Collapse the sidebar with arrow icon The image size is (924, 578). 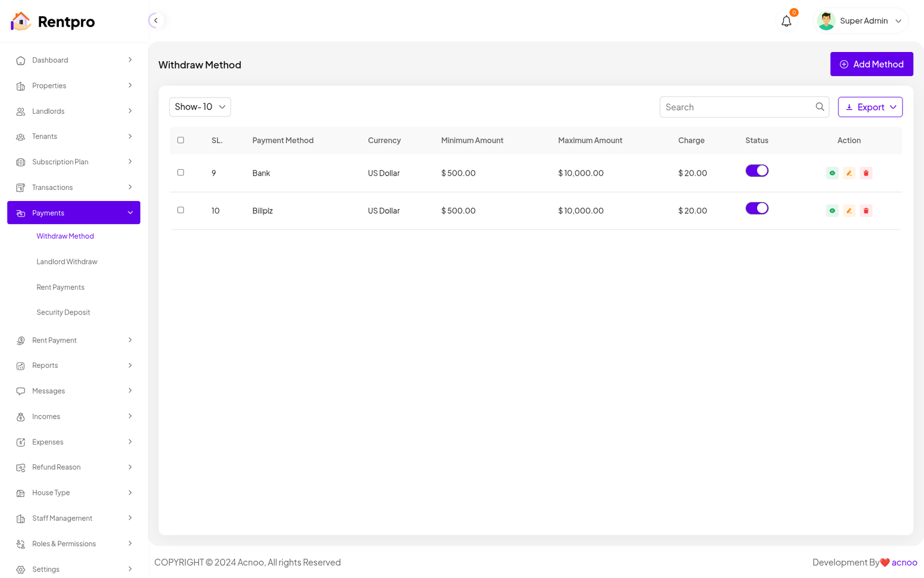155,21
